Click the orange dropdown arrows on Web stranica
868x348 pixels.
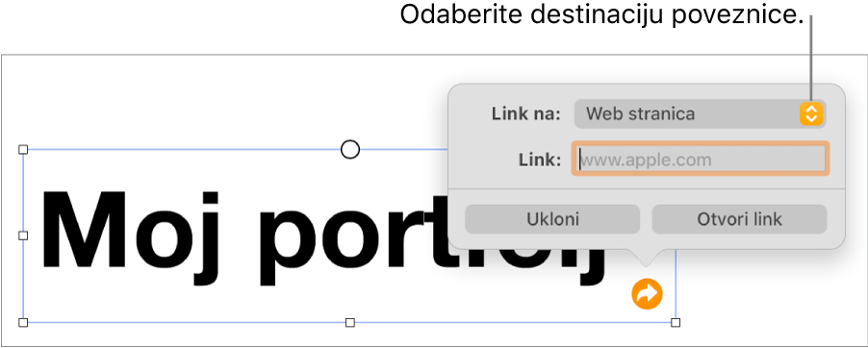(811, 114)
